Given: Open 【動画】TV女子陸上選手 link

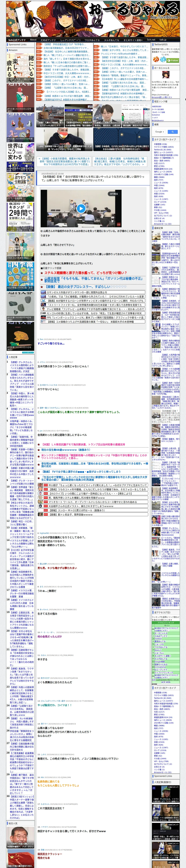Looking at the screenshot, I should coord(81,471).
